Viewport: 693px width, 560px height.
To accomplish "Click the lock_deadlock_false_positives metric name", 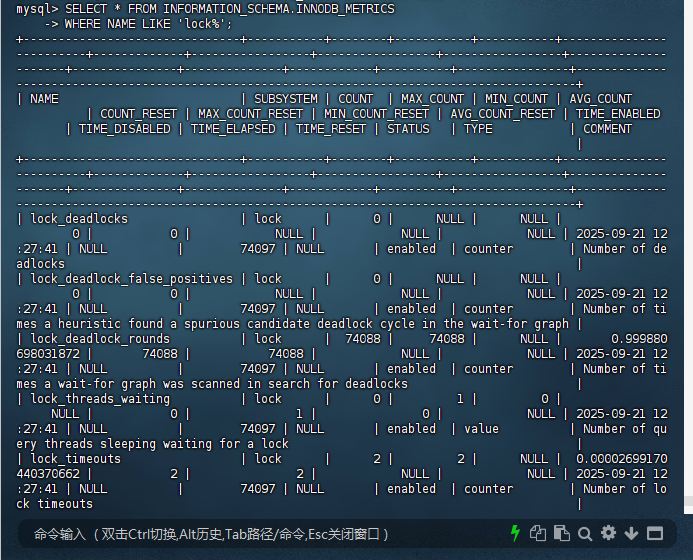I will coord(131,279).
